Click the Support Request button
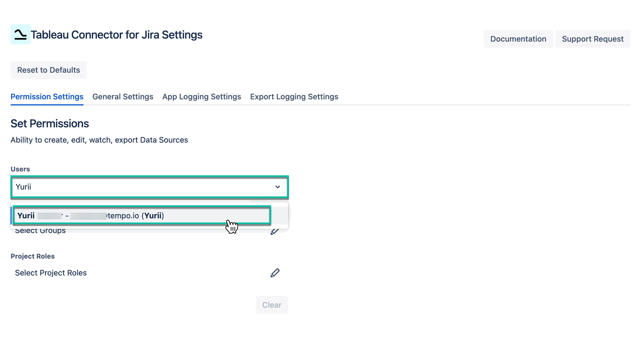This screenshot has height=364, width=641. [593, 39]
